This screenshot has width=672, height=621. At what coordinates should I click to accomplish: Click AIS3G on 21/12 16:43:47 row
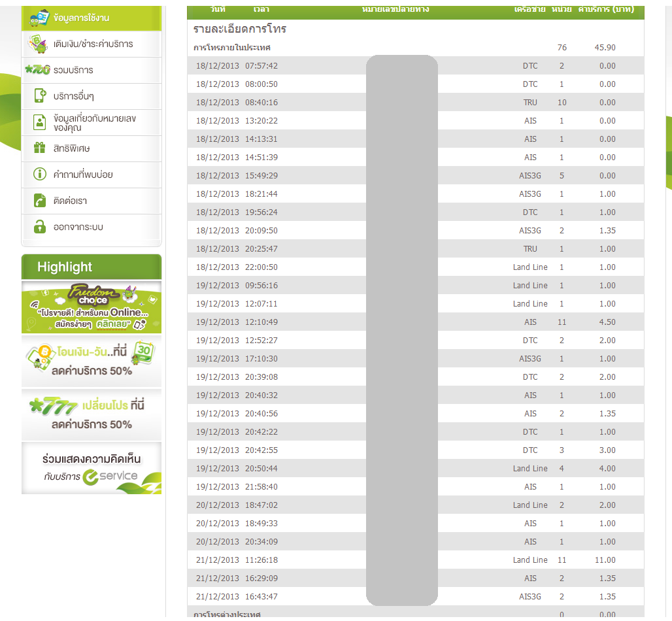point(530,597)
